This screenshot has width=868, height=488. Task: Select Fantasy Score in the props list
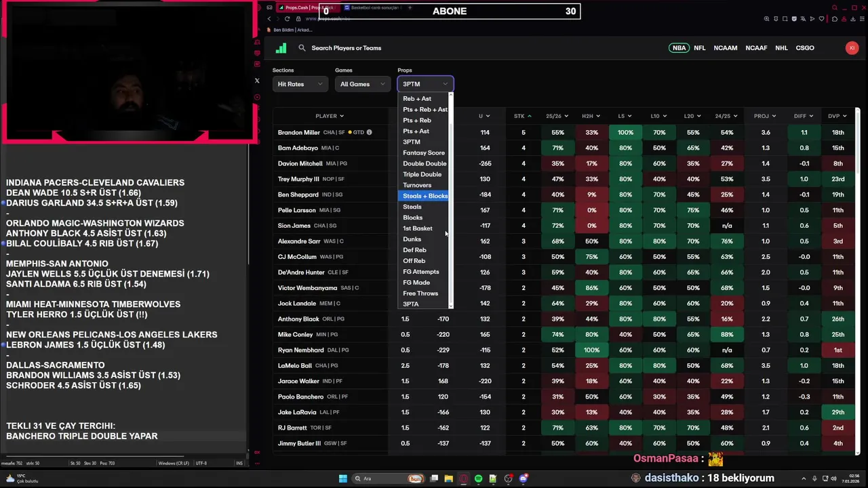[424, 152]
